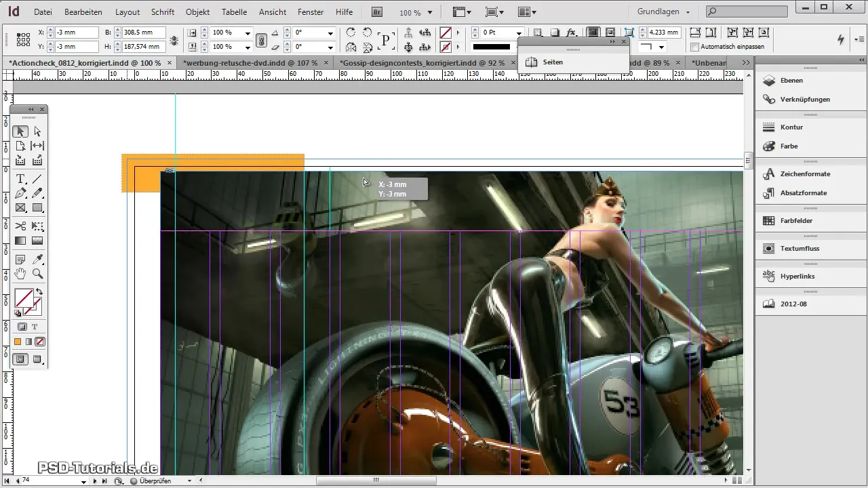Enable no text wrap option

tap(593, 33)
